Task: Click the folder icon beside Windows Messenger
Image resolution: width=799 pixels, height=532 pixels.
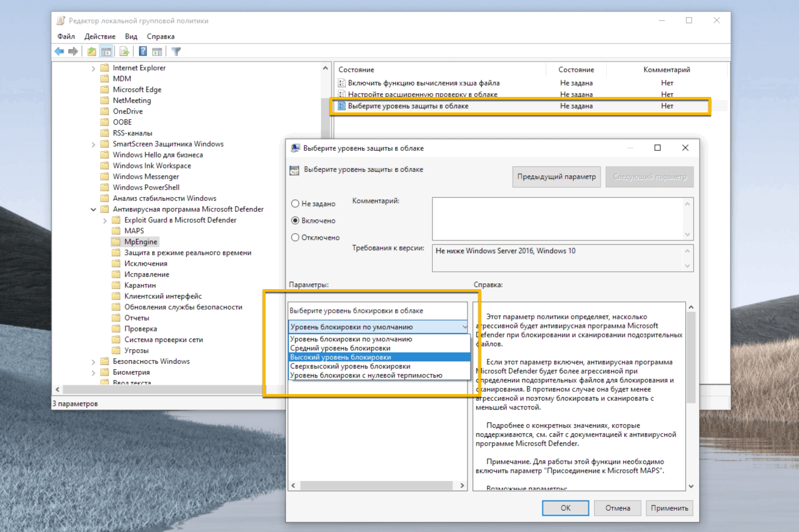Action: click(x=104, y=177)
